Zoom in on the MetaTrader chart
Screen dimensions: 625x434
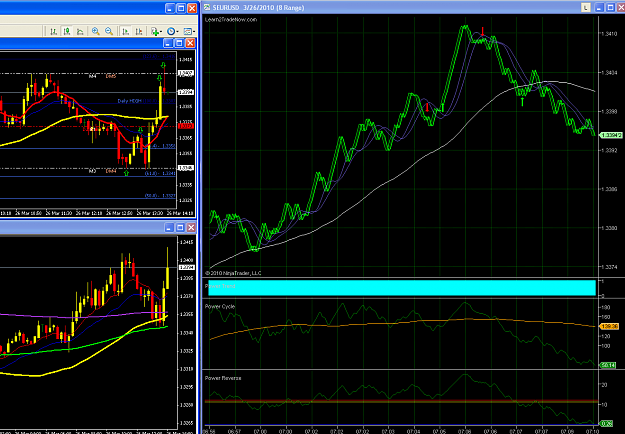pos(96,31)
